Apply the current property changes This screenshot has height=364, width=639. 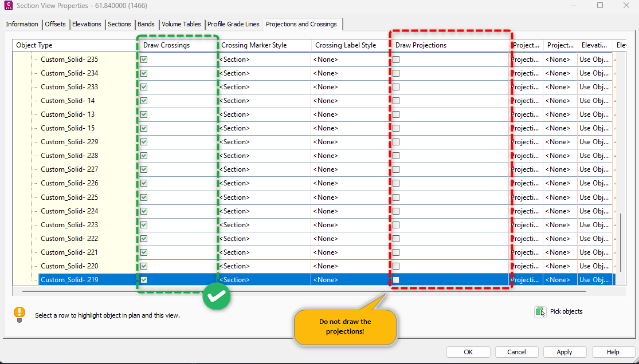click(564, 351)
